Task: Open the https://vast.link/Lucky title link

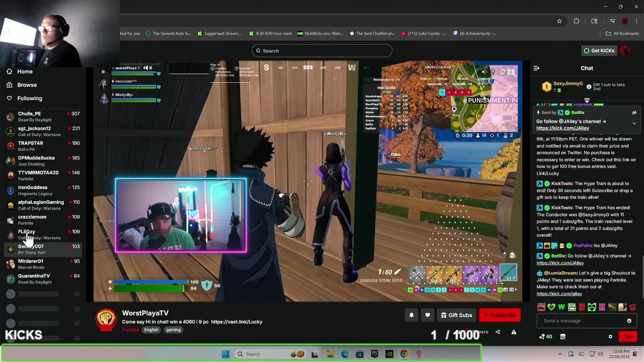Action: (x=236, y=322)
